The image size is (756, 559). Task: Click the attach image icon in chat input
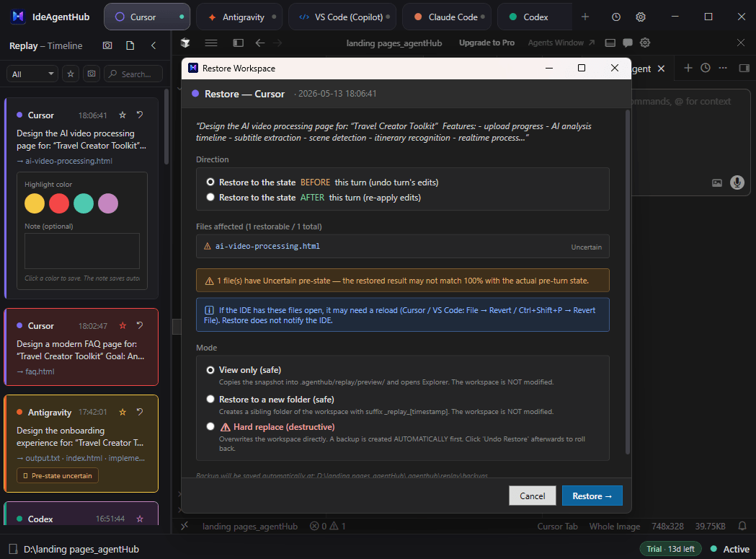click(717, 182)
